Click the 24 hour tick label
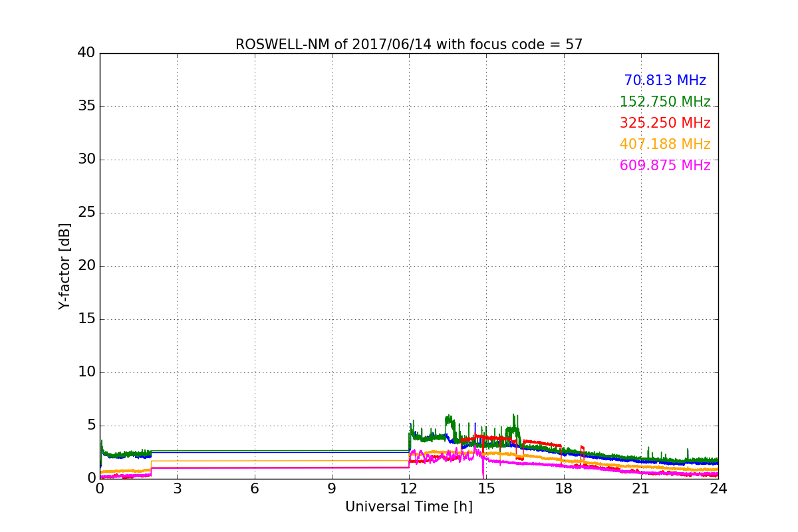 point(718,489)
